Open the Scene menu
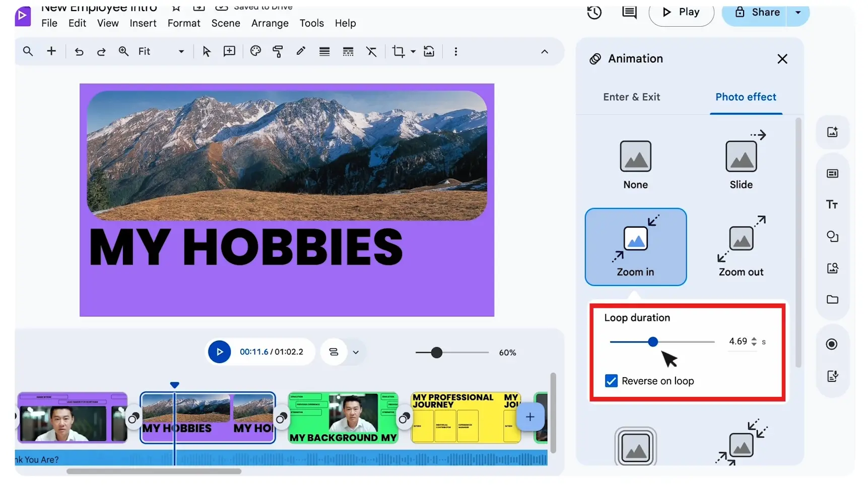 point(225,23)
